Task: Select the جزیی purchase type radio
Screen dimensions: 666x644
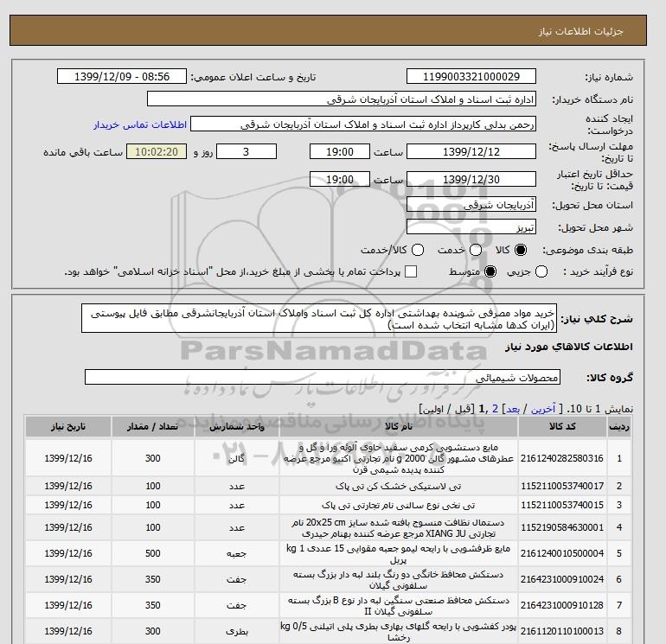Action: (x=541, y=271)
